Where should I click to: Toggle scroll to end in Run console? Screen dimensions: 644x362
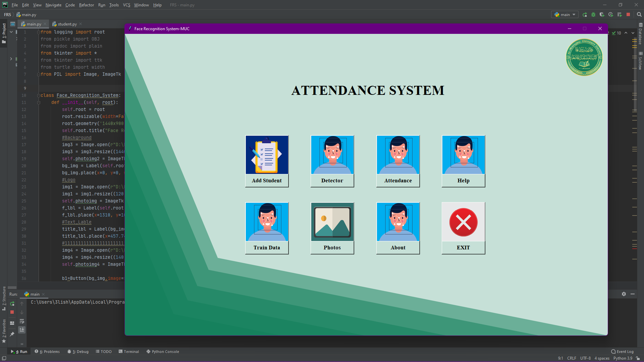pyautogui.click(x=22, y=330)
